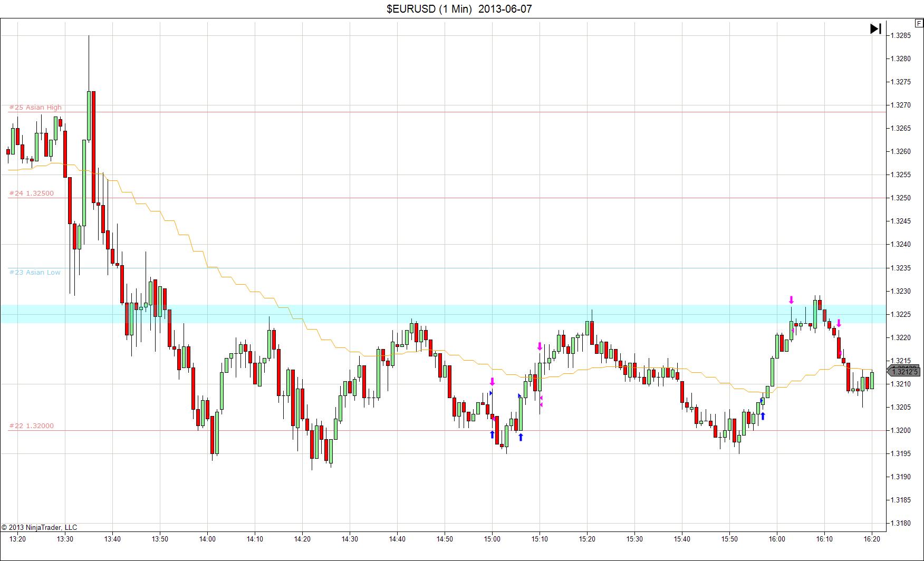Click the 13:50 time axis label
The height and width of the screenshot is (561, 924).
(160, 539)
